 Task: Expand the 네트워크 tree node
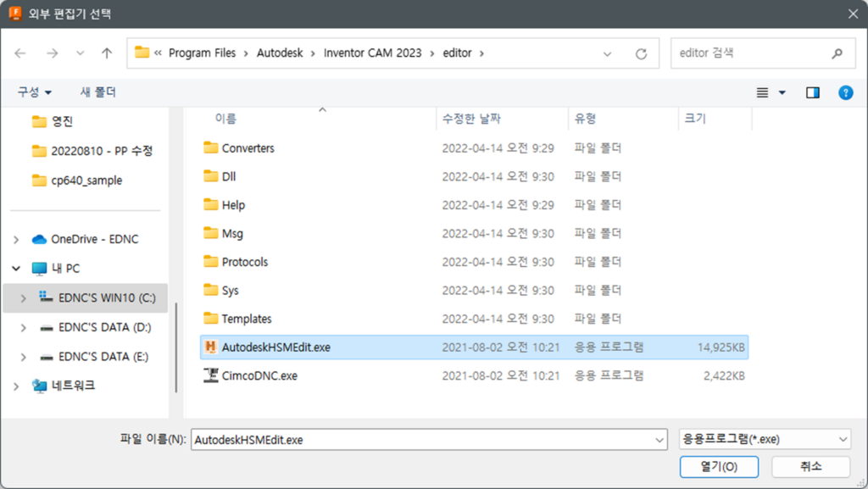click(x=16, y=386)
